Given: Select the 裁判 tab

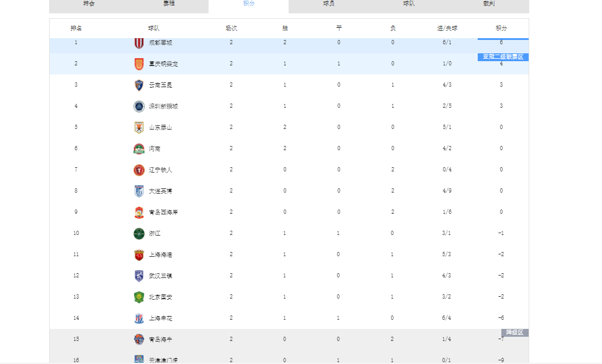Looking at the screenshot, I should (x=489, y=4).
